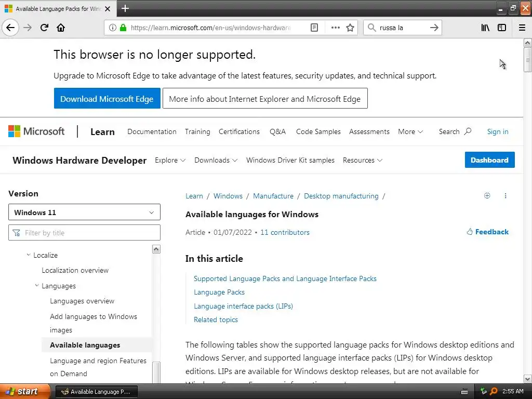The image size is (532, 399).
Task: Open the Windows Start button
Action: [24, 391]
